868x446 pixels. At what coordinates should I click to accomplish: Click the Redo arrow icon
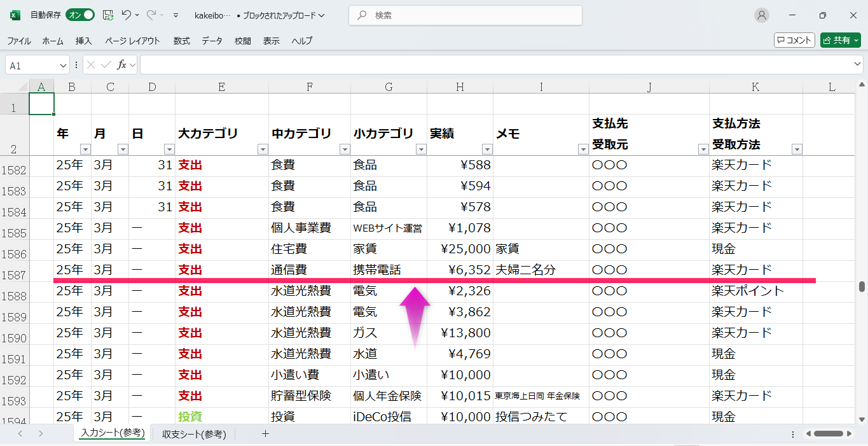point(151,15)
